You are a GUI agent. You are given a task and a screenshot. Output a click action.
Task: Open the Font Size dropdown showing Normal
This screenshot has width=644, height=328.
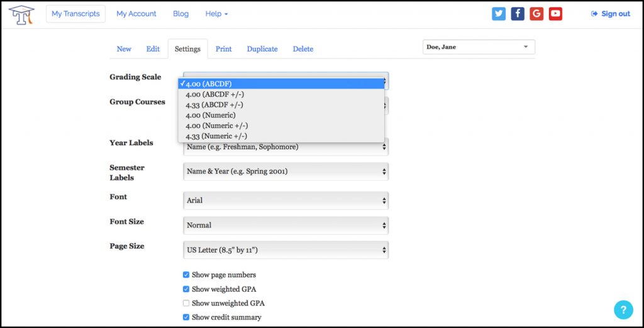[286, 226]
